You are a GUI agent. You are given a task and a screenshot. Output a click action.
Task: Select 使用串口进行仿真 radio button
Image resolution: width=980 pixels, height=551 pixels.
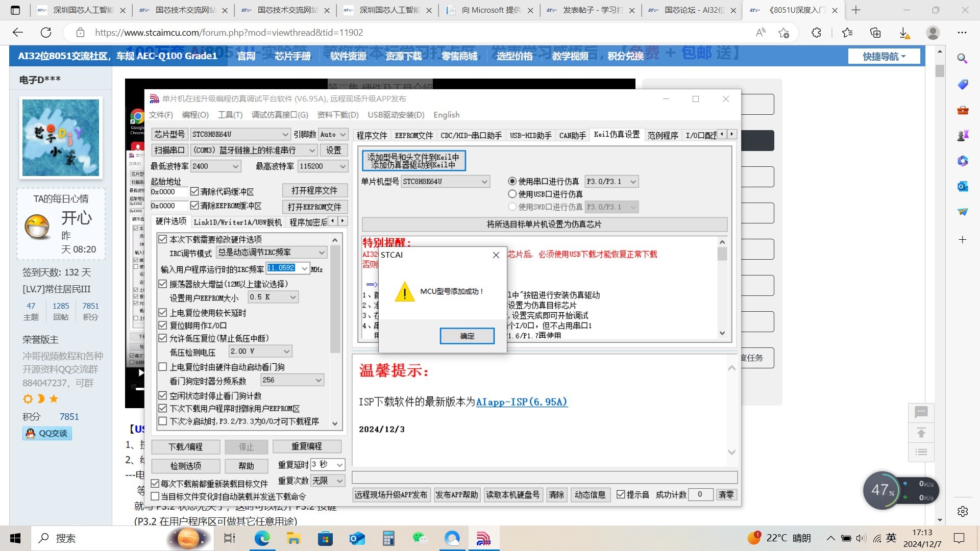(x=512, y=181)
